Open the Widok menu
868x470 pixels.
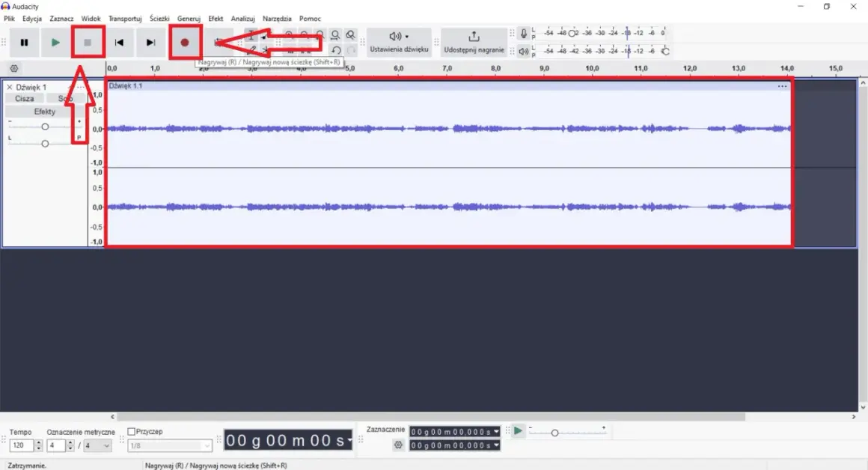pos(91,19)
